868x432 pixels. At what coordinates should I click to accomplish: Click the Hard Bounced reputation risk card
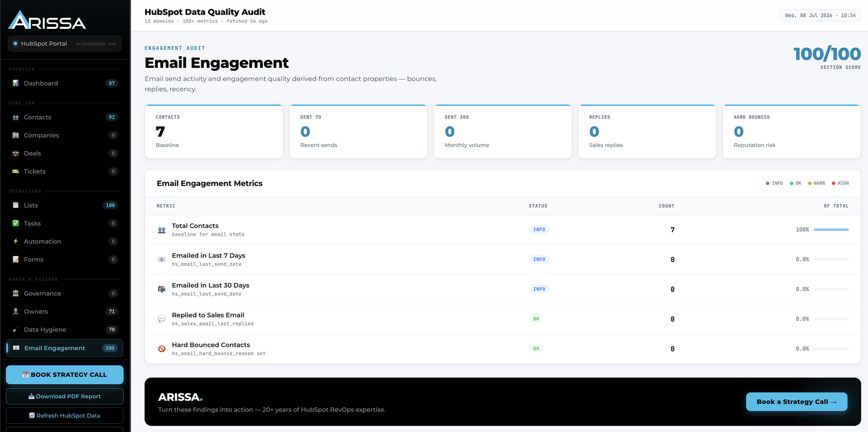point(792,131)
